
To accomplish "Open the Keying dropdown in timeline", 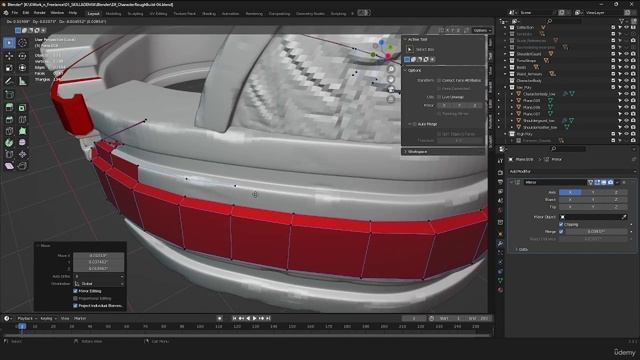I will tap(48, 318).
